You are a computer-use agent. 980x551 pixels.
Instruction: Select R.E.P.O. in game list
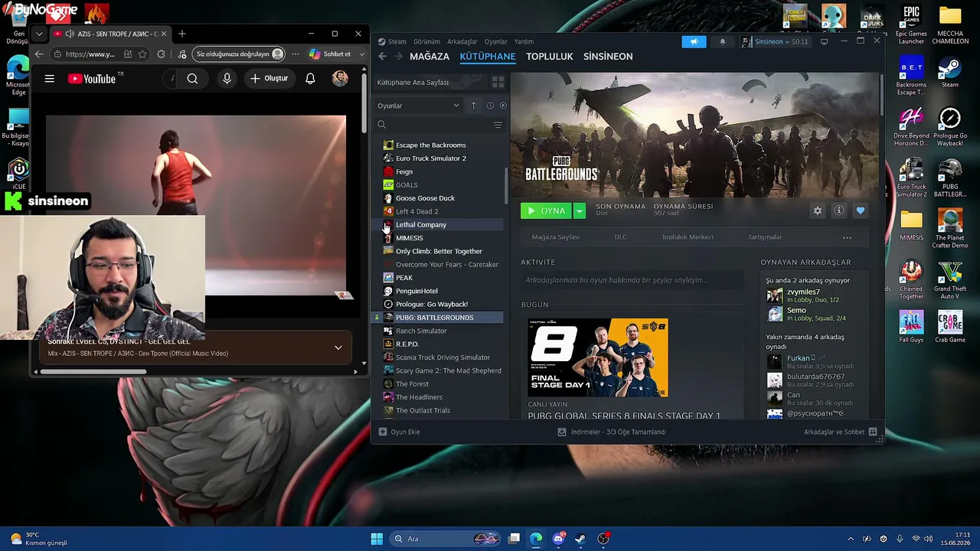click(442, 344)
